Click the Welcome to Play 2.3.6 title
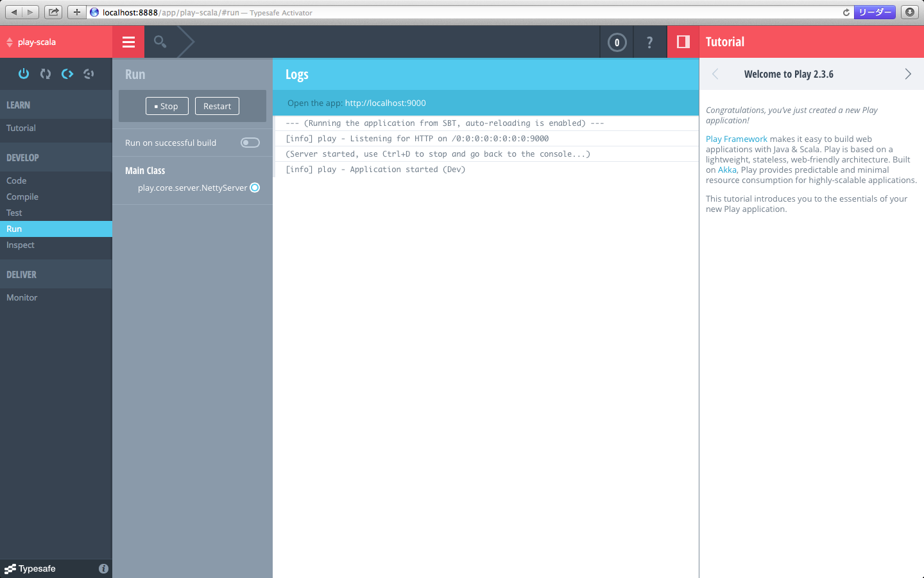 coord(789,74)
